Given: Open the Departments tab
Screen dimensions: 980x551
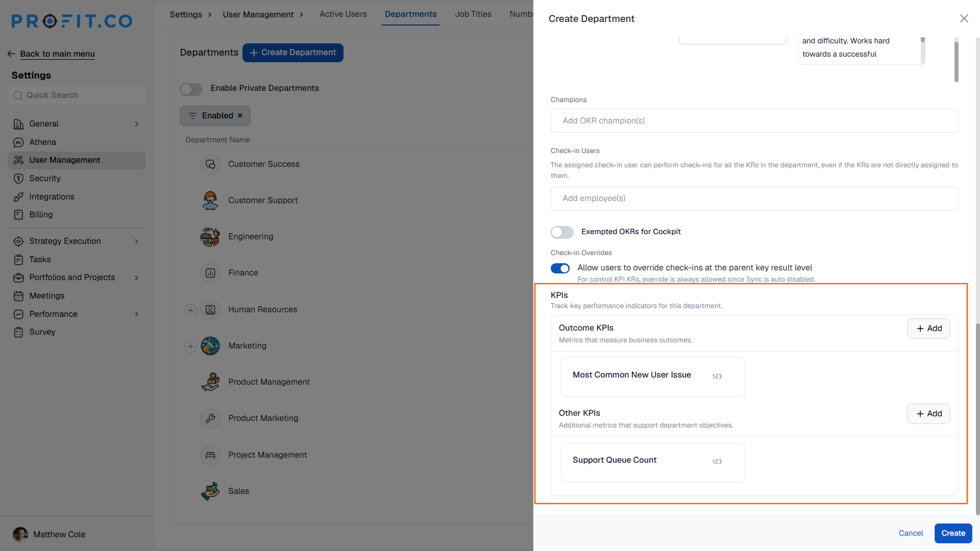Looking at the screenshot, I should click(411, 14).
